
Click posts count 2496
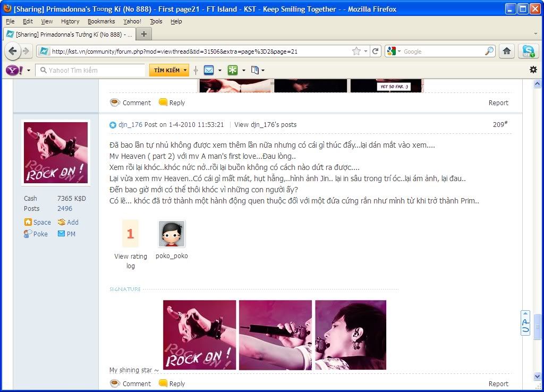65,209
